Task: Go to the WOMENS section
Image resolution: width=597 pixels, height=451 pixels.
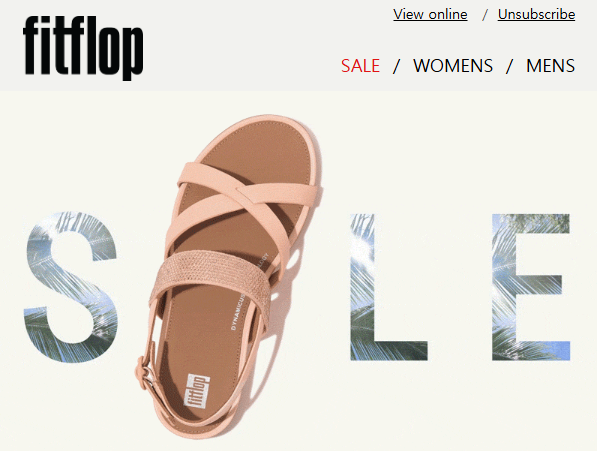Action: (453, 65)
